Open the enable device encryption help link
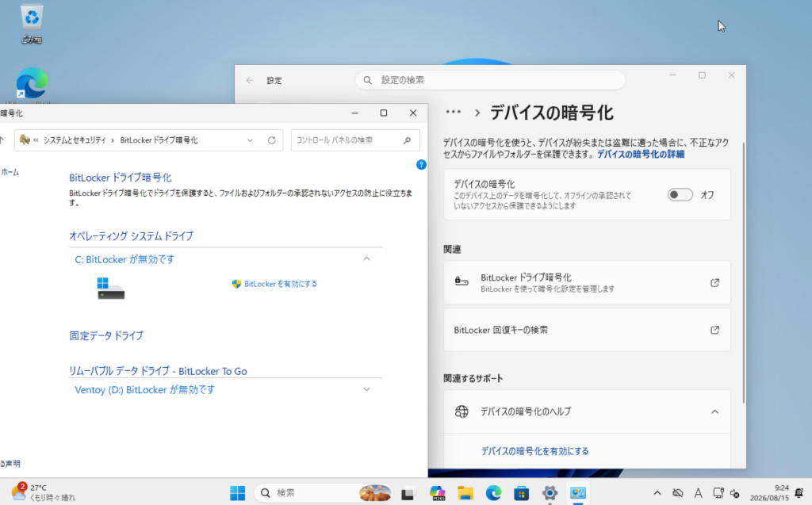812x505 pixels. coord(534,451)
